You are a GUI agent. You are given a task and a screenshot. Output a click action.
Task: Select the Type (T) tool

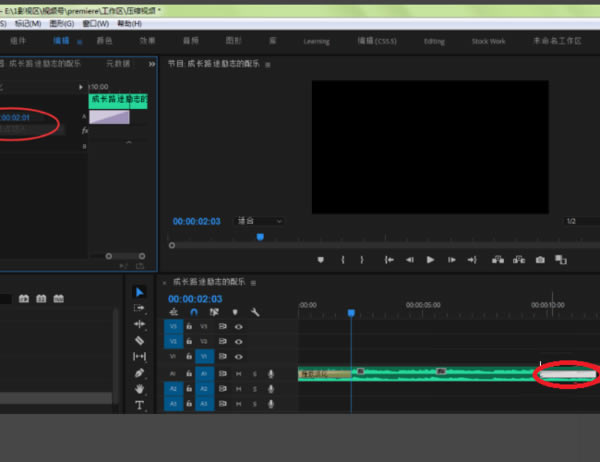click(x=140, y=405)
